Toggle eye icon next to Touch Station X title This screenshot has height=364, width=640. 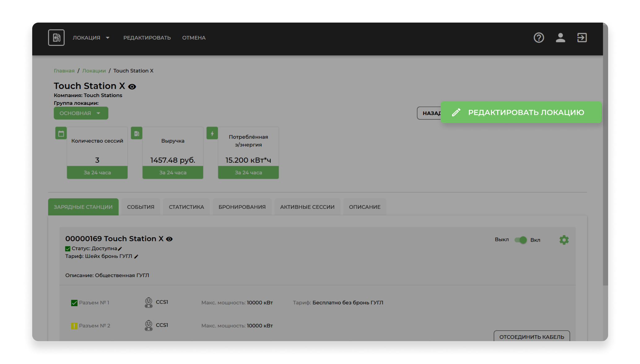(x=132, y=87)
